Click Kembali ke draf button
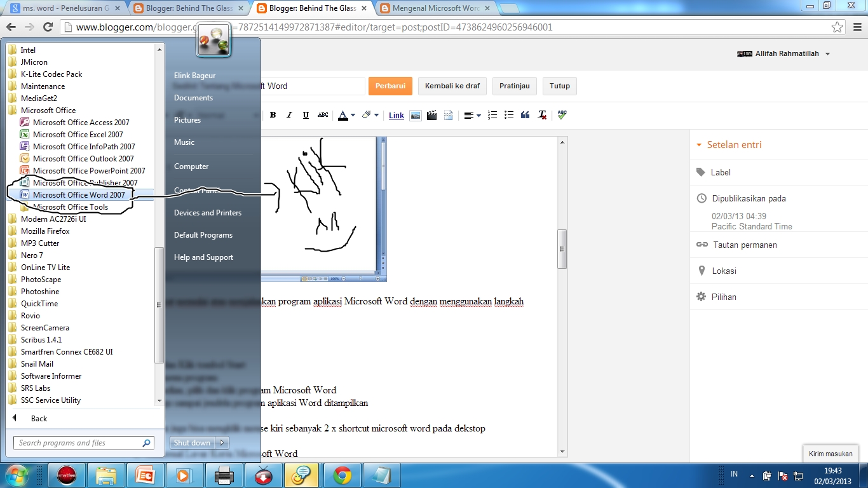This screenshot has width=868, height=488. coord(452,86)
